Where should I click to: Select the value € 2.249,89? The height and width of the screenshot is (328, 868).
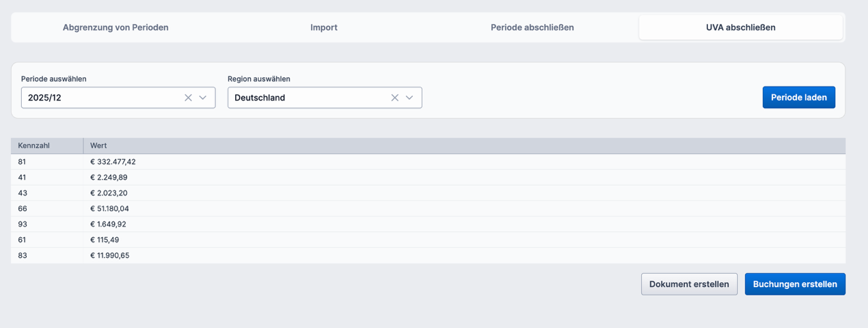(109, 178)
